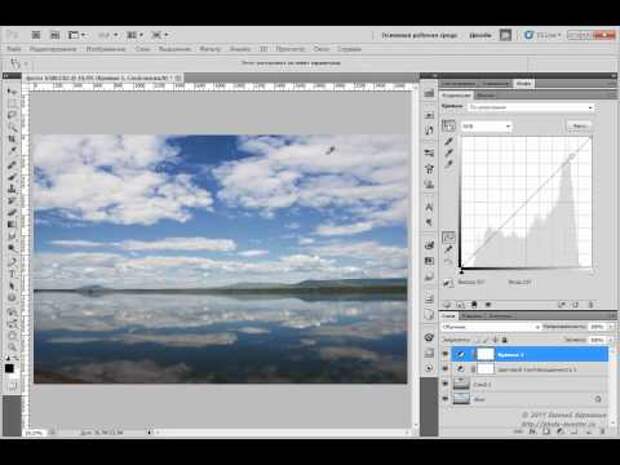Switch to the Channels tab in Layers group
The image size is (620, 465).
471,316
